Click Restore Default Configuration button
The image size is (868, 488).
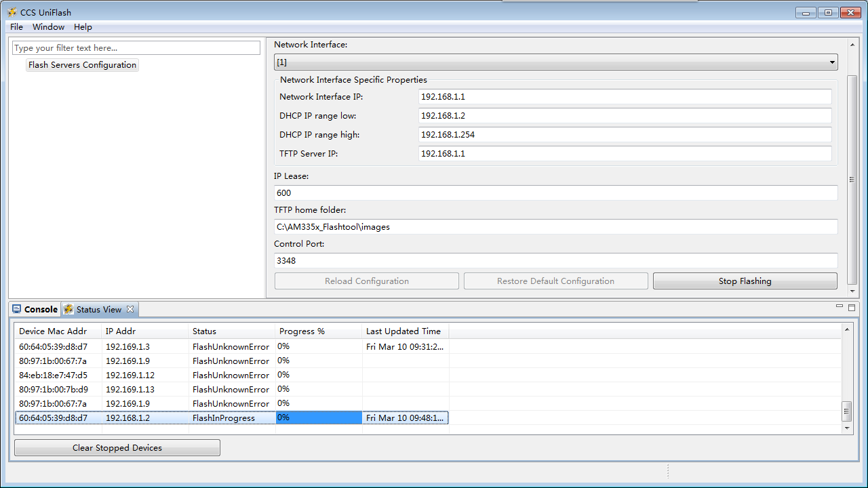555,281
